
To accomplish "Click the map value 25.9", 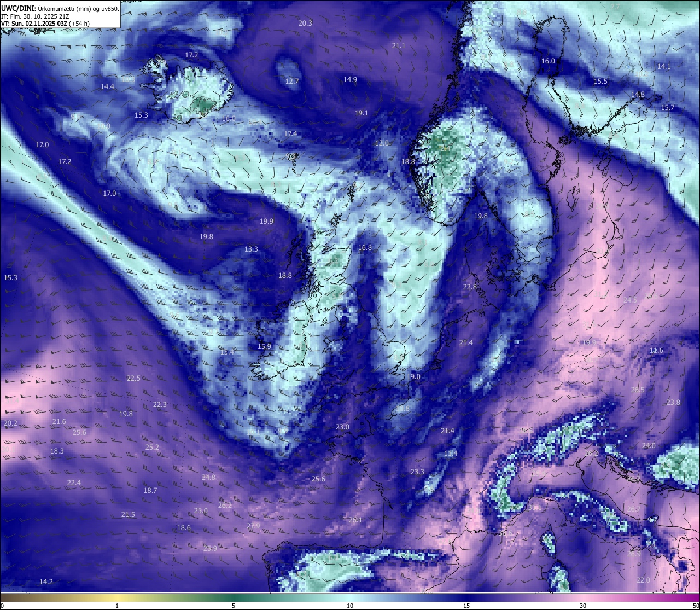I will coord(210,549).
